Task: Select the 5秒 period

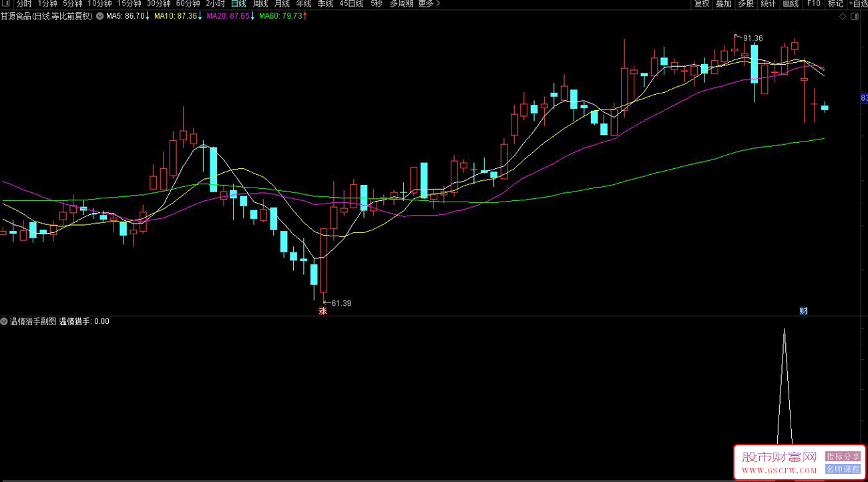Action: (x=377, y=4)
